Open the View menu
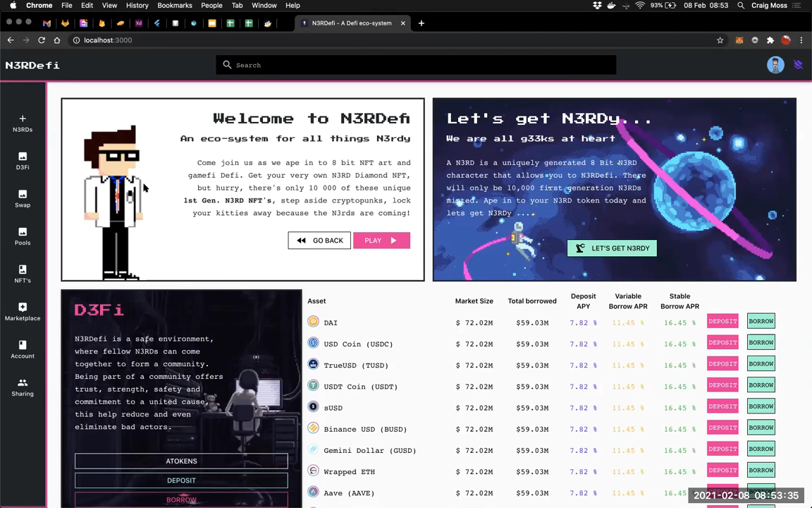The image size is (812, 508). 109,5
